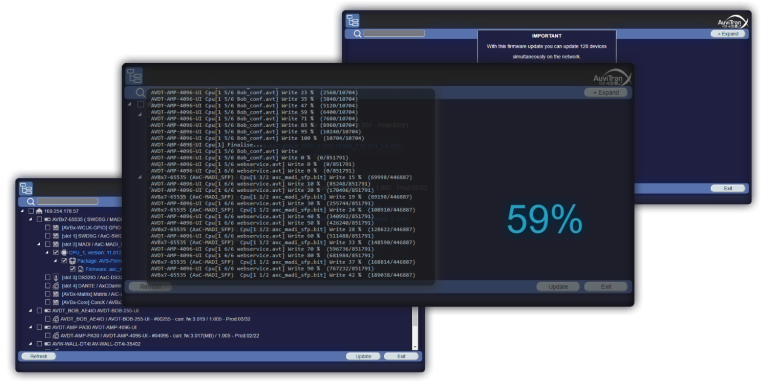Screen dimensions: 768x384
Task: Click the scrollbar down arrow in the front-left window
Action: (415, 347)
